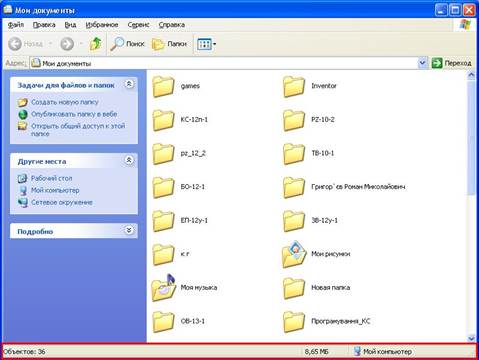Collapse the Задачи для файлов и папок panel
Viewport: 479px width, 360px height.
click(129, 84)
